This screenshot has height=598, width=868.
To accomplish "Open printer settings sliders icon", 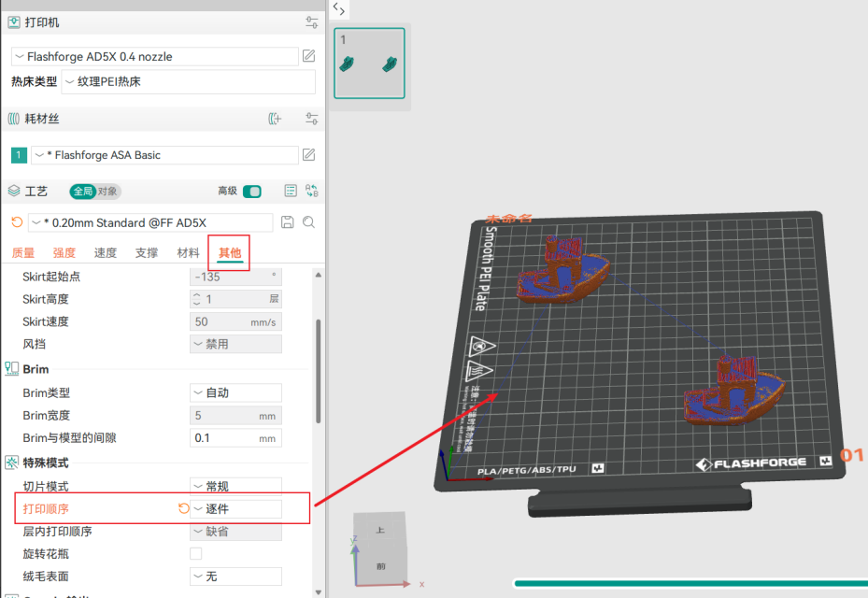I will tap(311, 22).
